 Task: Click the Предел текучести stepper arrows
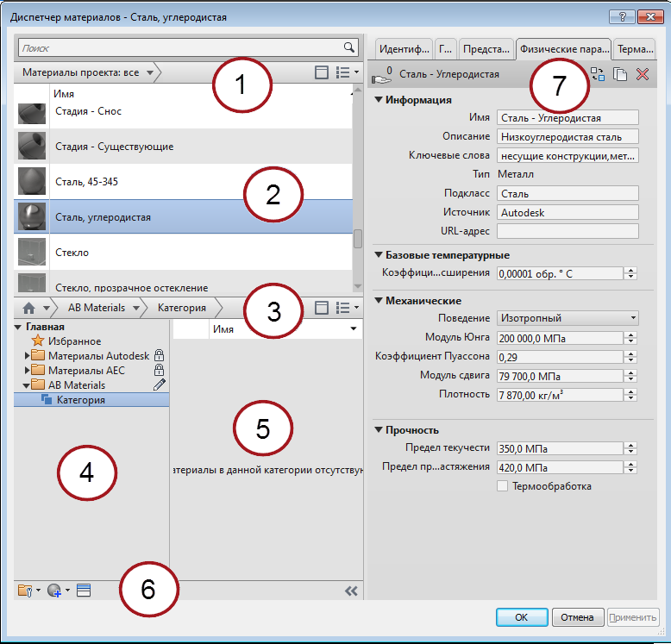(630, 448)
